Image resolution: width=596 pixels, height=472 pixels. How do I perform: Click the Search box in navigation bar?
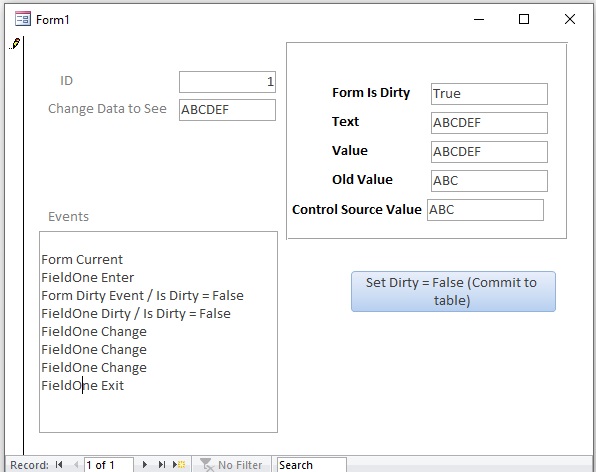click(x=312, y=464)
